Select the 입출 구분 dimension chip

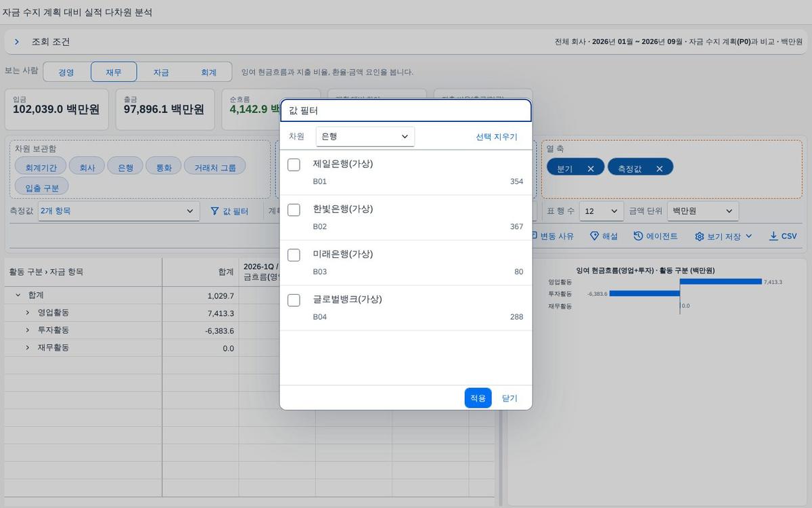tap(42, 188)
